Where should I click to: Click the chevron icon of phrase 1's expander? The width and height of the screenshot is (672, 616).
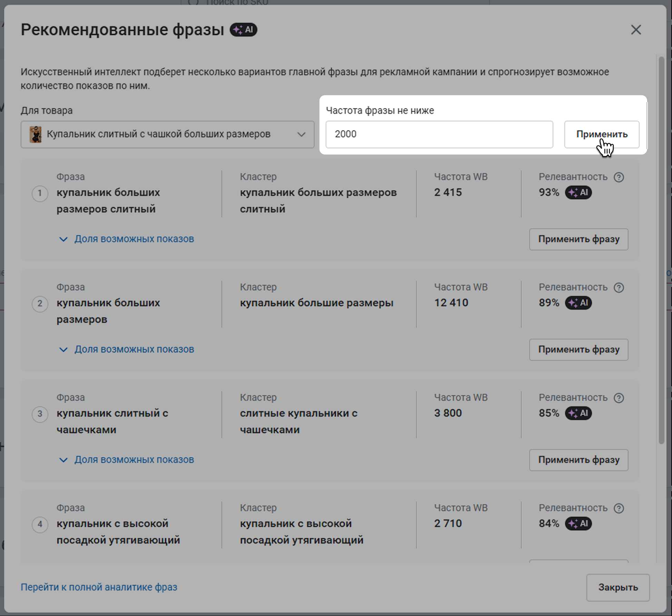pos(63,239)
